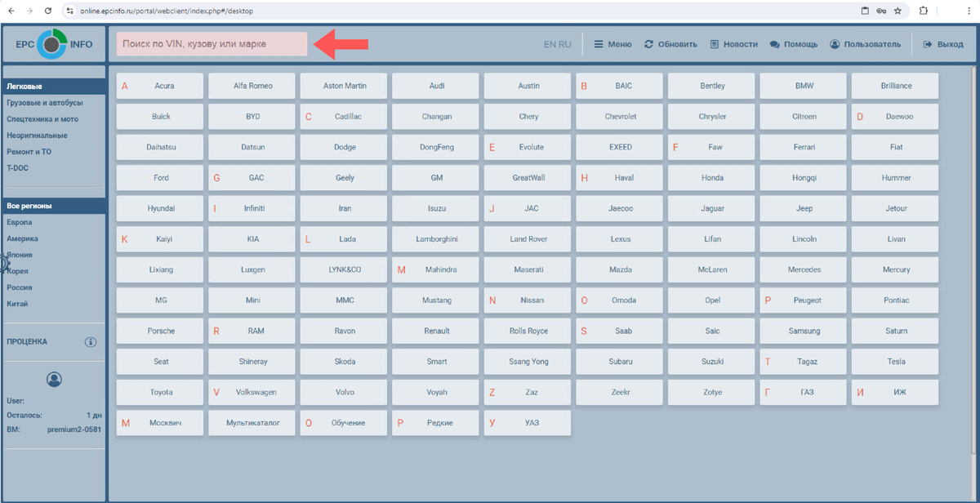The width and height of the screenshot is (980, 503).
Task: Click the user avatar icon in the sidebar
Action: [54, 379]
